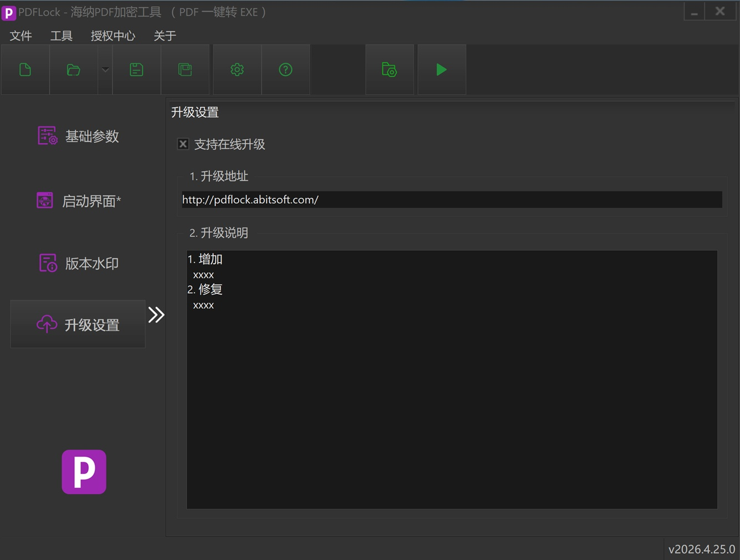740x560 pixels.
Task: Select the 升级设置 sidebar item
Action: tap(78, 324)
